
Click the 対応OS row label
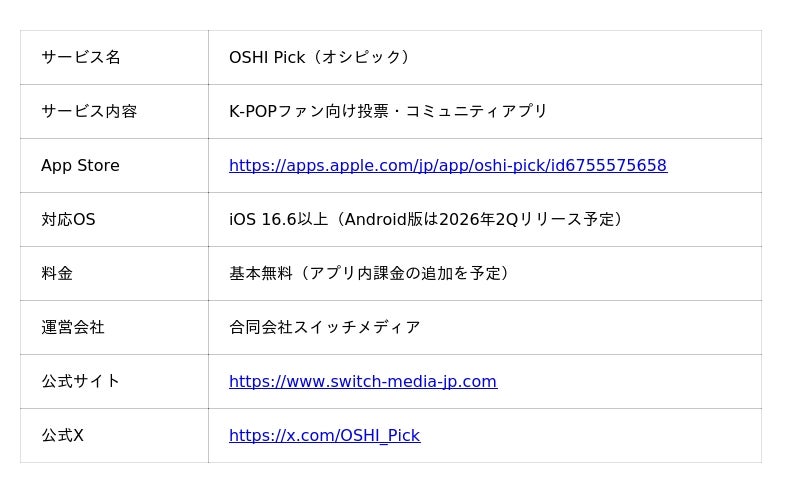(68, 220)
